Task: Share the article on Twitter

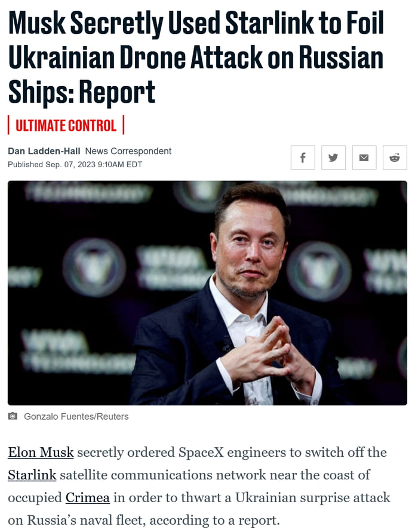Action: 333,158
